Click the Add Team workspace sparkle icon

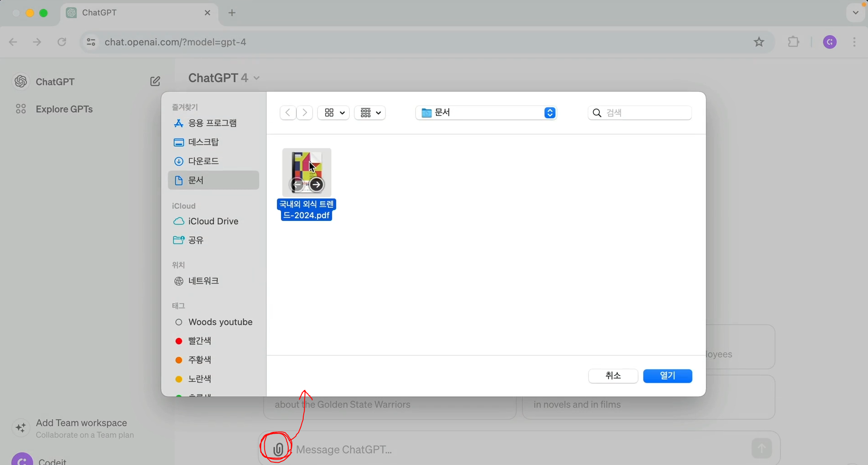click(21, 428)
